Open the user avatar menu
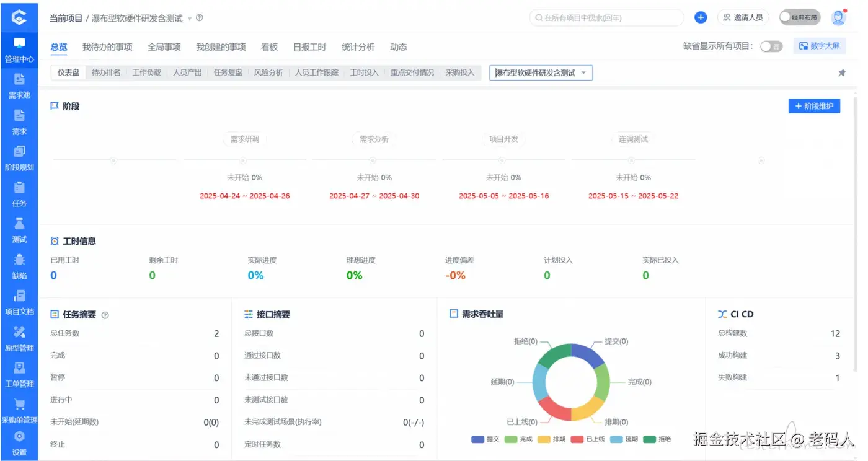This screenshot has height=461, width=868. tap(839, 17)
